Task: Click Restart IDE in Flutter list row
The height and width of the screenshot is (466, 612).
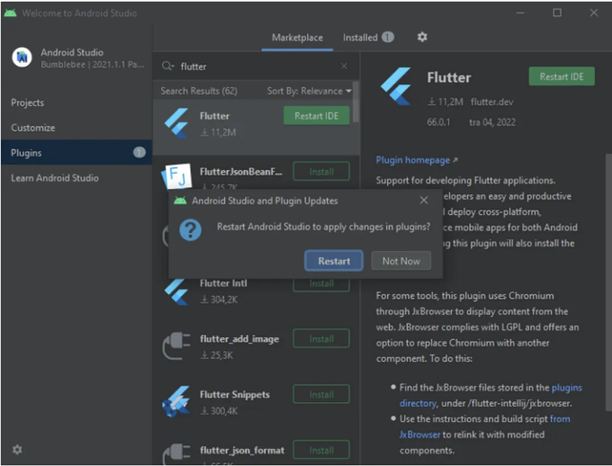Action: tap(317, 116)
